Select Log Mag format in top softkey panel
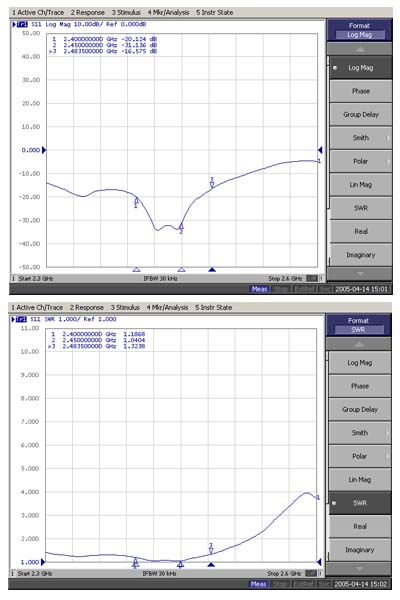The image size is (400, 600). click(361, 68)
